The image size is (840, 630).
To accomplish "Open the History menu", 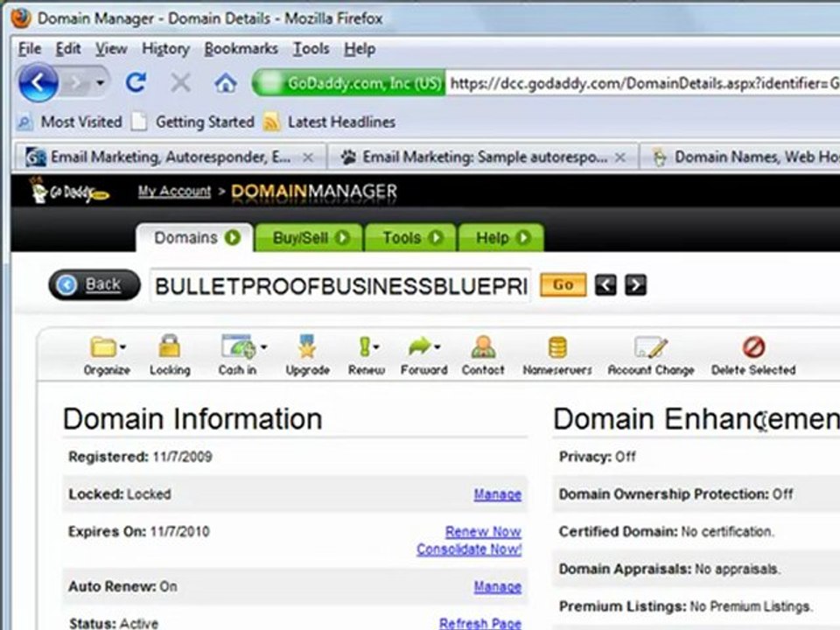I will pyautogui.click(x=165, y=49).
